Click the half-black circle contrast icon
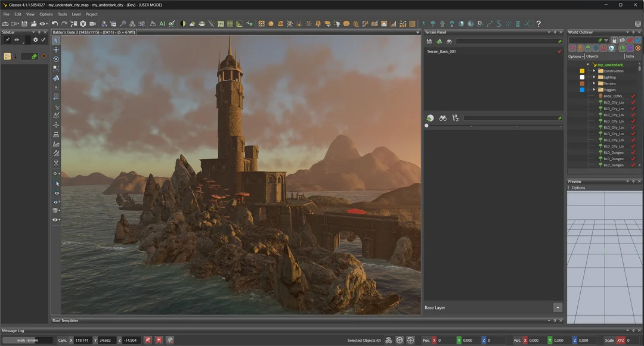 (x=183, y=24)
